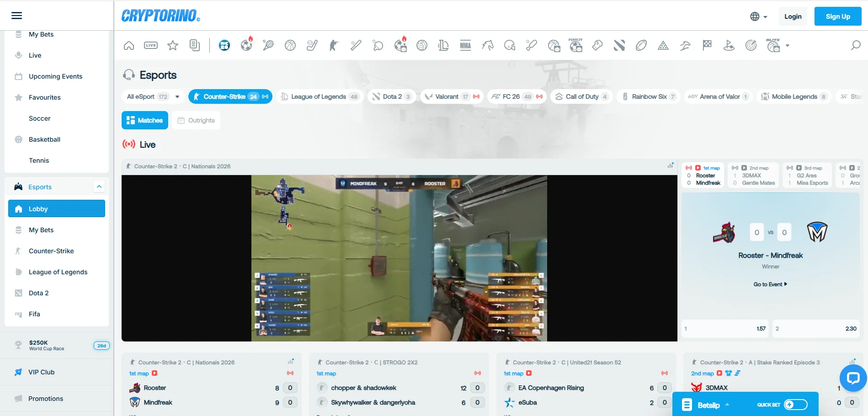Open the search magnifier
The height and width of the screenshot is (416, 868).
point(856,45)
